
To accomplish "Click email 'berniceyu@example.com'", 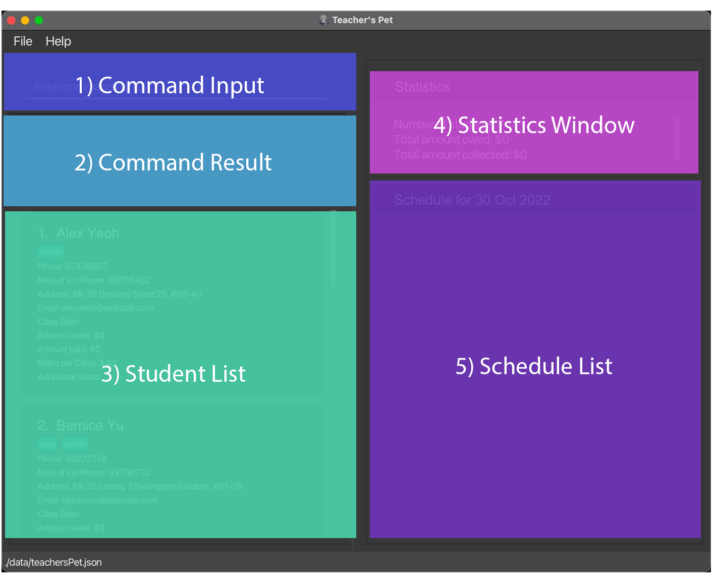I will [109, 500].
